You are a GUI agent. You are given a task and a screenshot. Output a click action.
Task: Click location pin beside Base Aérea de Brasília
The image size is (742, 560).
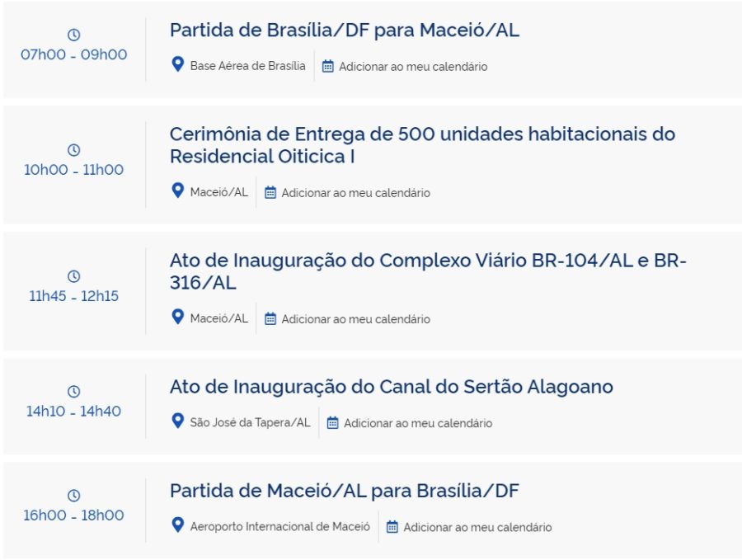pyautogui.click(x=177, y=65)
